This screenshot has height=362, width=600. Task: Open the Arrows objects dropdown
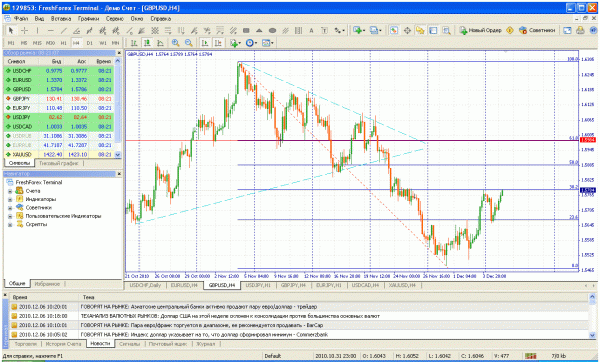(339, 30)
